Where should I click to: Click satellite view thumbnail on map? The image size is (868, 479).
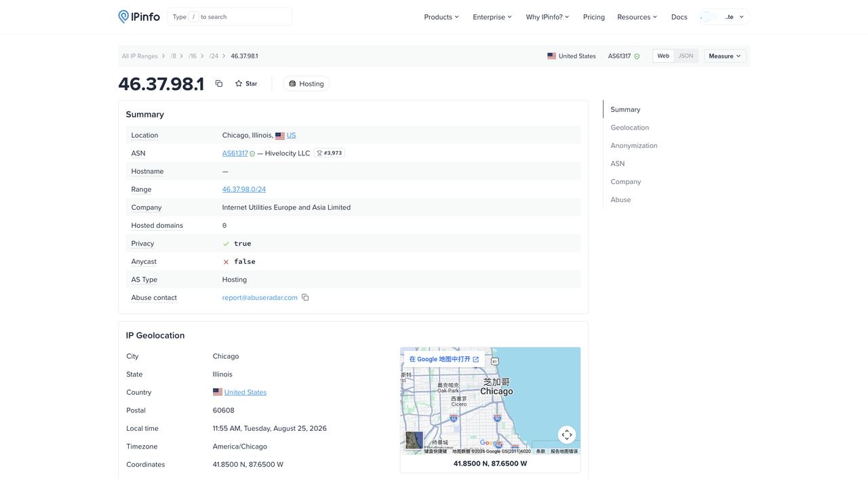(414, 440)
